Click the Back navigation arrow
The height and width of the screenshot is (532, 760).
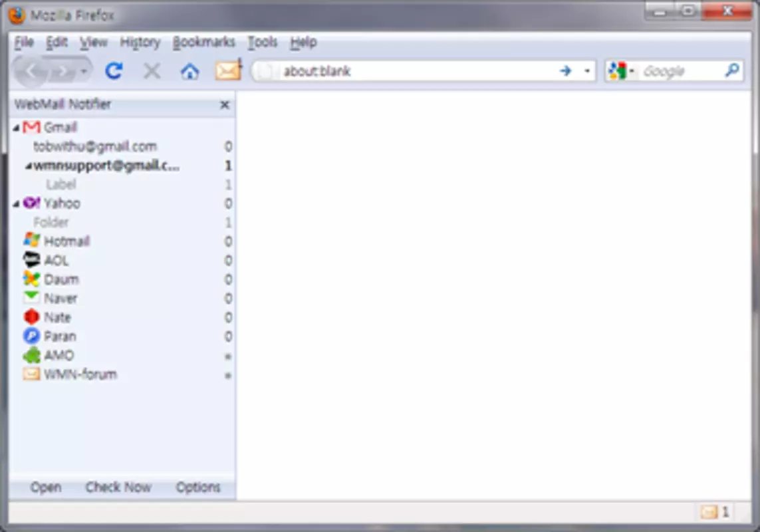30,72
